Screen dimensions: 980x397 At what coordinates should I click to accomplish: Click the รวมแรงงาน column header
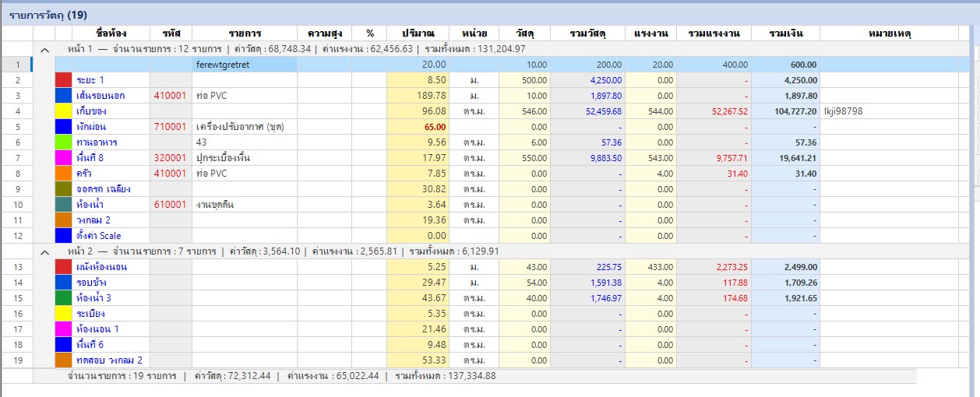(714, 33)
